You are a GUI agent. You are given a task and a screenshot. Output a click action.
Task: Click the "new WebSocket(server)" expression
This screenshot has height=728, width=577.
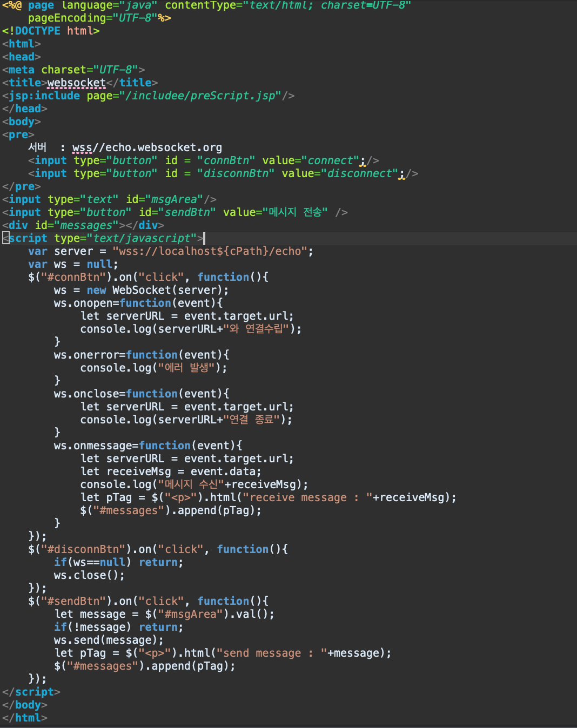[155, 290]
